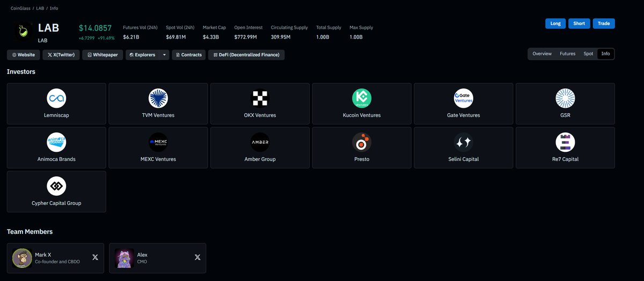The width and height of the screenshot is (644, 281).
Task: Click the TVM Ventures logo
Action: (x=158, y=98)
